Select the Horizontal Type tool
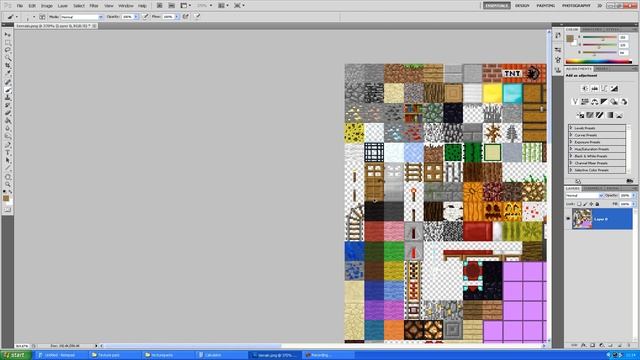 tap(7, 153)
